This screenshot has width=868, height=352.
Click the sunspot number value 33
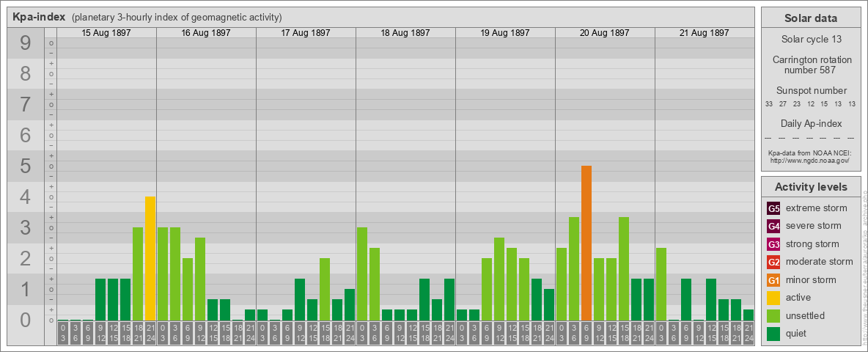[769, 104]
